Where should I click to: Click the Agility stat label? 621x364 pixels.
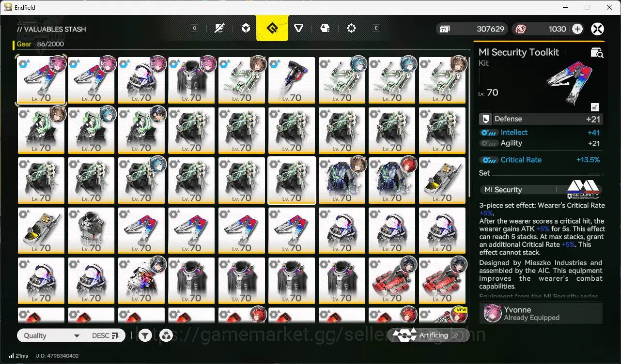[511, 143]
